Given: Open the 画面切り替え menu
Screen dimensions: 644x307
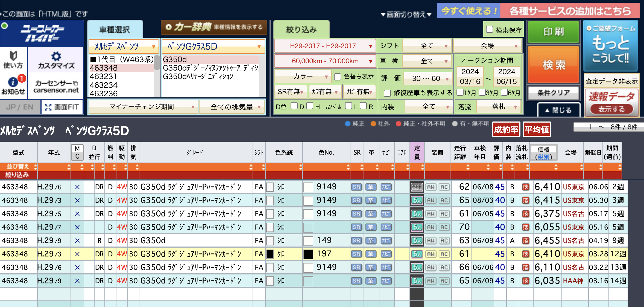Looking at the screenshot, I should (x=406, y=15).
